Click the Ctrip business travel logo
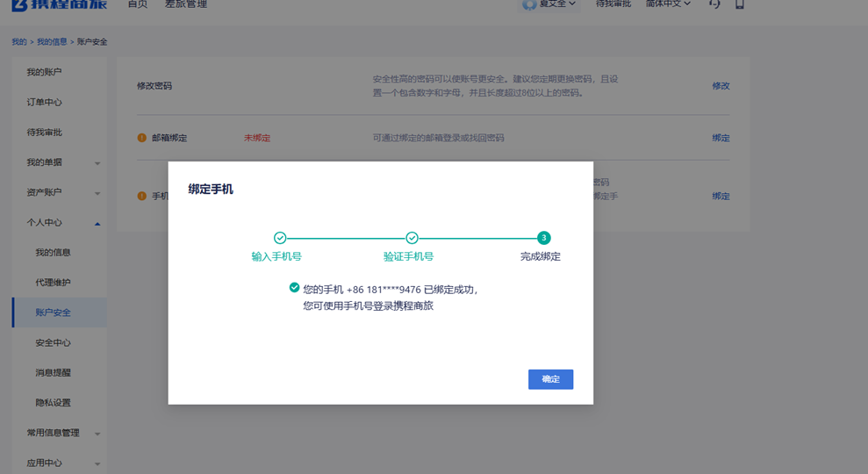Image resolution: width=868 pixels, height=474 pixels. click(58, 5)
